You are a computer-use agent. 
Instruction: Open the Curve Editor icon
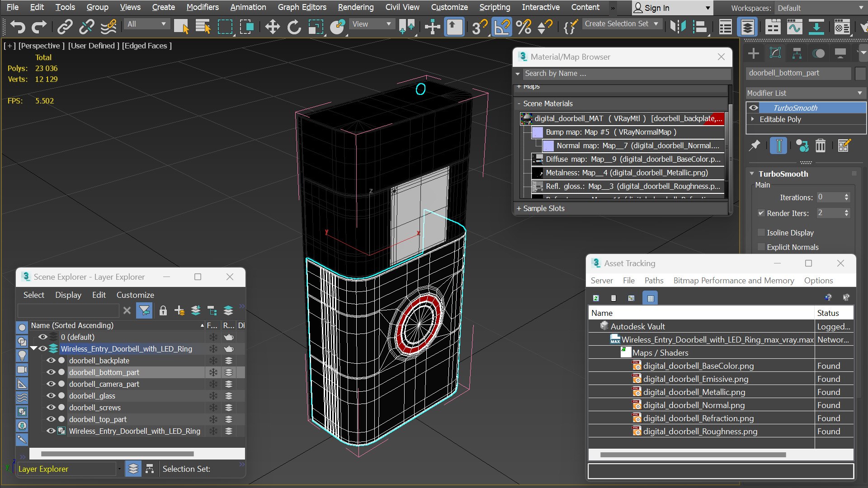794,27
